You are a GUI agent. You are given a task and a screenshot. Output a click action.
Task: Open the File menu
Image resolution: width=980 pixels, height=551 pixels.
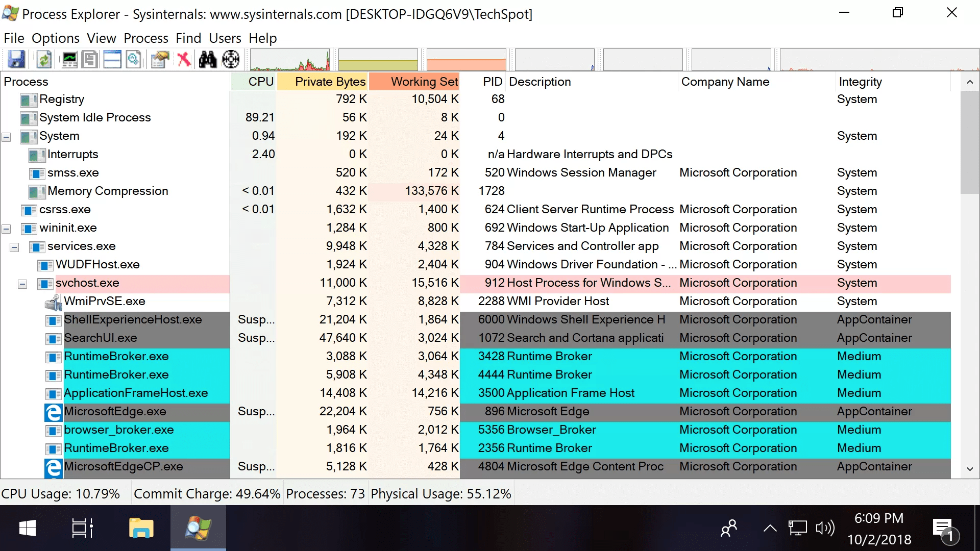(14, 38)
